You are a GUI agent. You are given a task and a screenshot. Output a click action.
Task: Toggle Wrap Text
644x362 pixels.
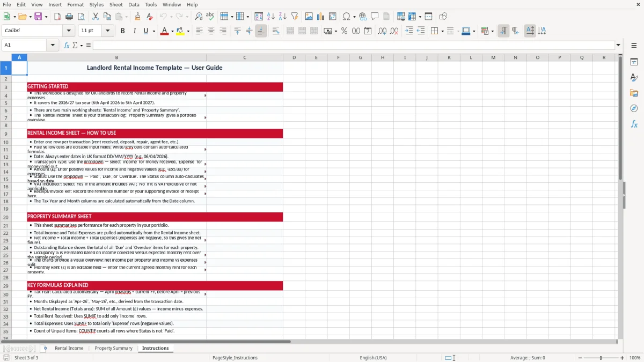pos(276,31)
